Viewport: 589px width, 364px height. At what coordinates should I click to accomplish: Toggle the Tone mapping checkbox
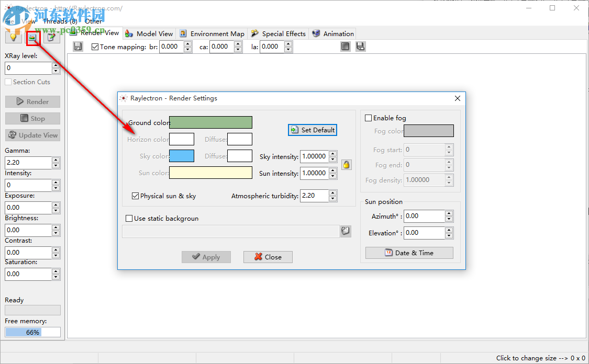pos(95,47)
